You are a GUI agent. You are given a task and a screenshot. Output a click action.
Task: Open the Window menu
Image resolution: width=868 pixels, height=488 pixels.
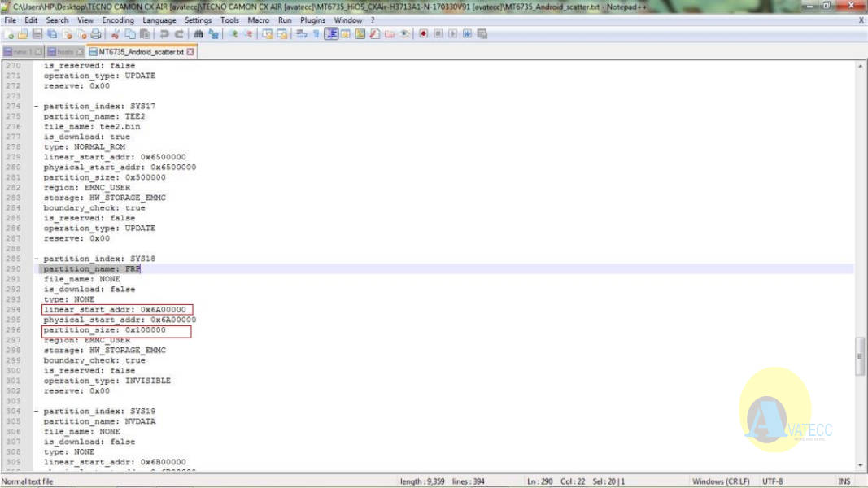pos(348,20)
